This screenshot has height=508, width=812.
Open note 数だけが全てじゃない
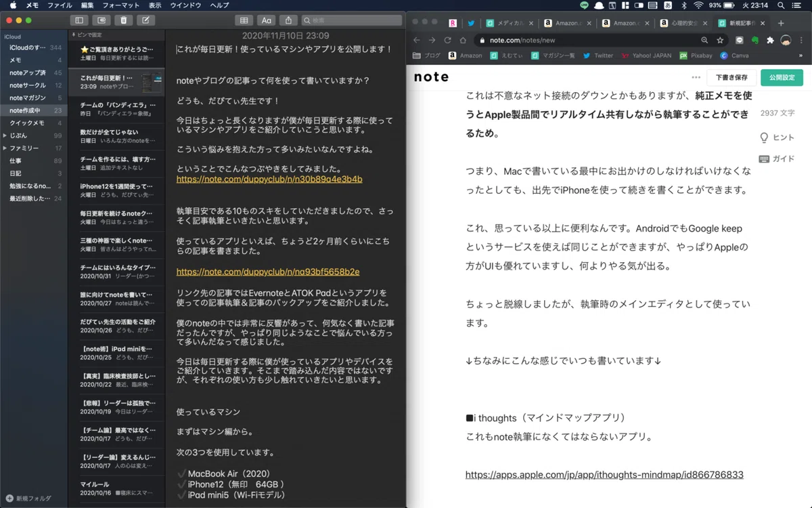pyautogui.click(x=116, y=135)
